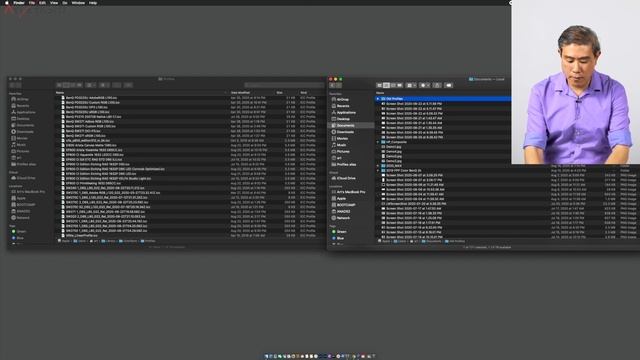
Task: Open Movies in the Documents window sidebar
Action: coord(341,139)
